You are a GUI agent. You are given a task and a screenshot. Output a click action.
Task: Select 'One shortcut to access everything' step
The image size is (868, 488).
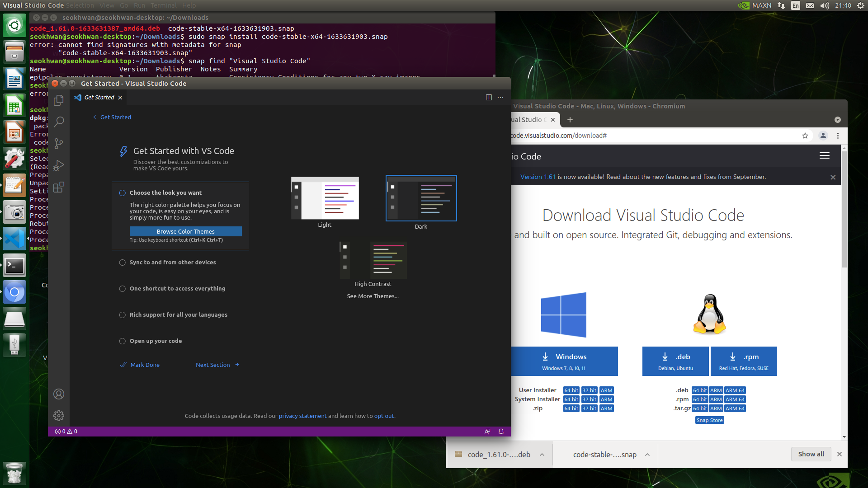pyautogui.click(x=177, y=289)
